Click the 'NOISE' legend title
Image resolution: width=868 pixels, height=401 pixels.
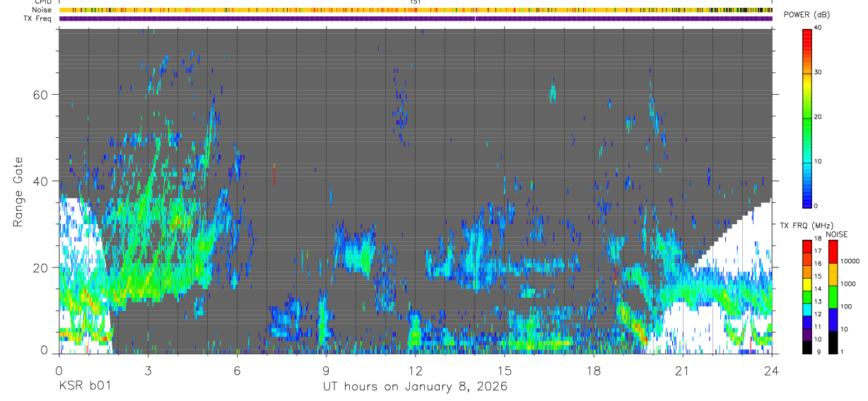[837, 235]
